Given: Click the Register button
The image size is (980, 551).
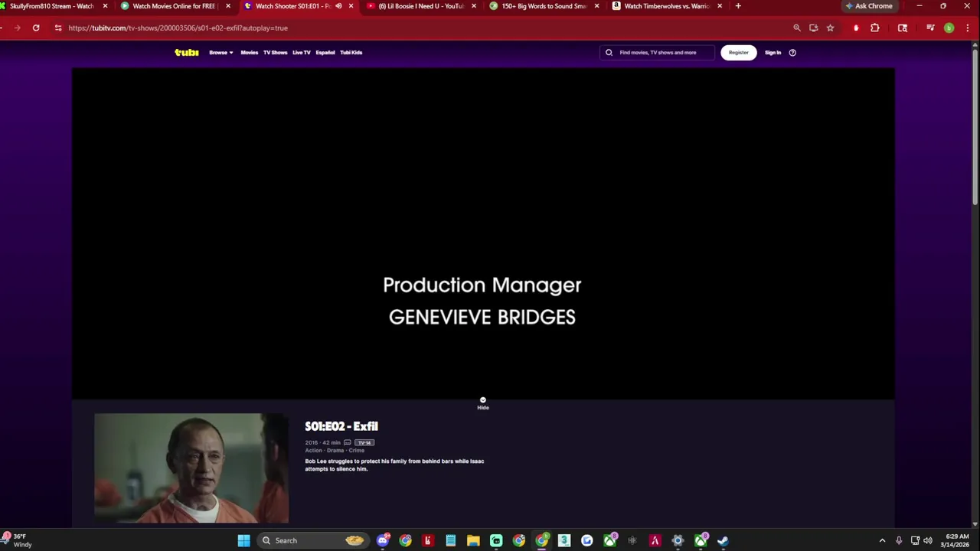Looking at the screenshot, I should coord(738,52).
